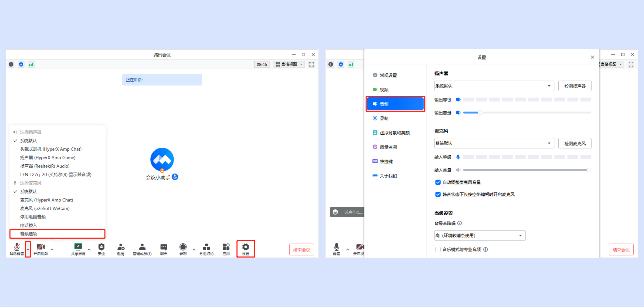Viewport: 644px width, 307px height.
Task: Click the 邀请 invite icon
Action: [x=121, y=247]
